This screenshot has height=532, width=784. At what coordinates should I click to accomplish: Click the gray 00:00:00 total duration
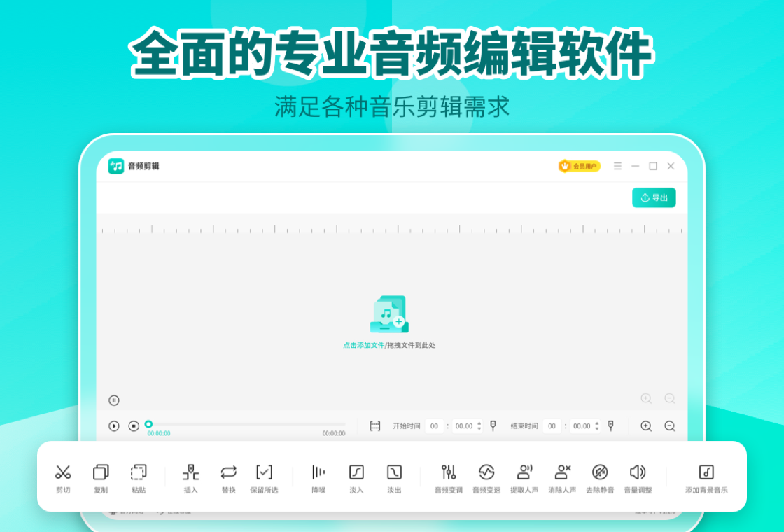click(333, 433)
